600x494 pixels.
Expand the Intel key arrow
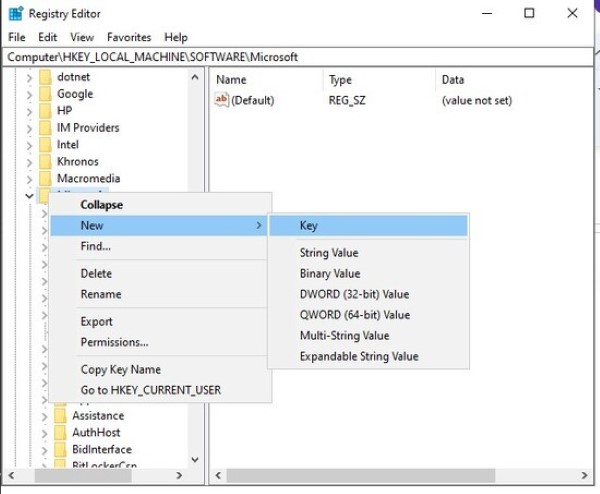29,145
